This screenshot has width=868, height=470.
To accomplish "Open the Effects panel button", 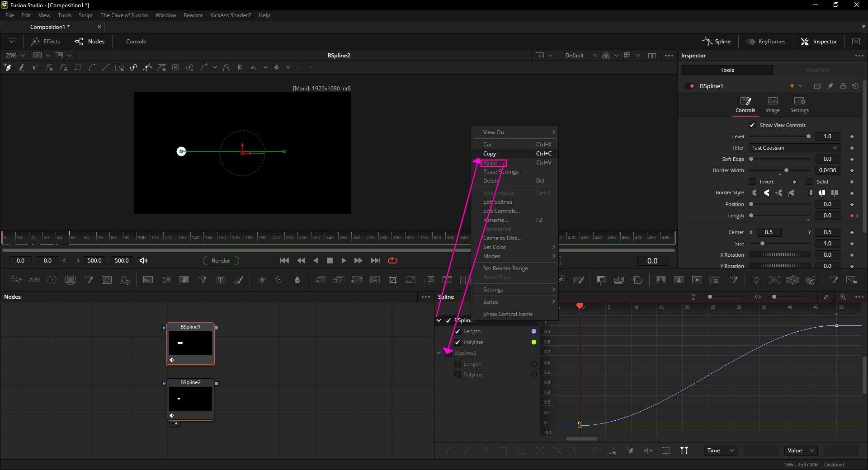I will (x=45, y=42).
